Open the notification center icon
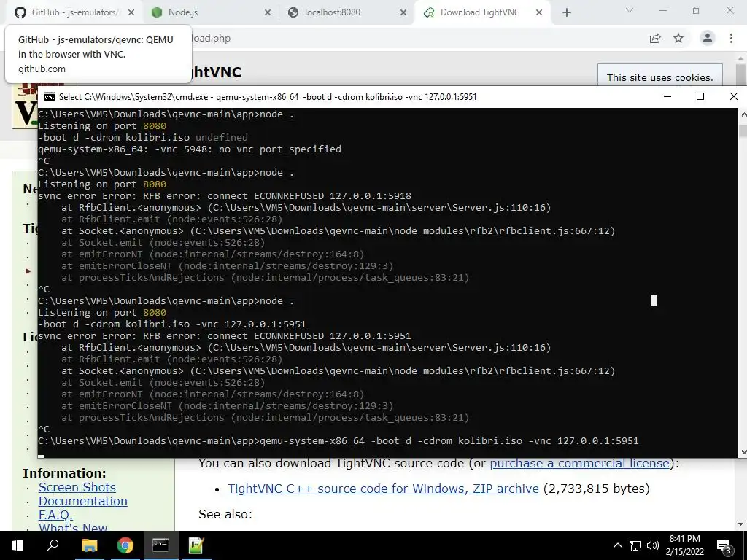This screenshot has height=560, width=747. tap(724, 545)
